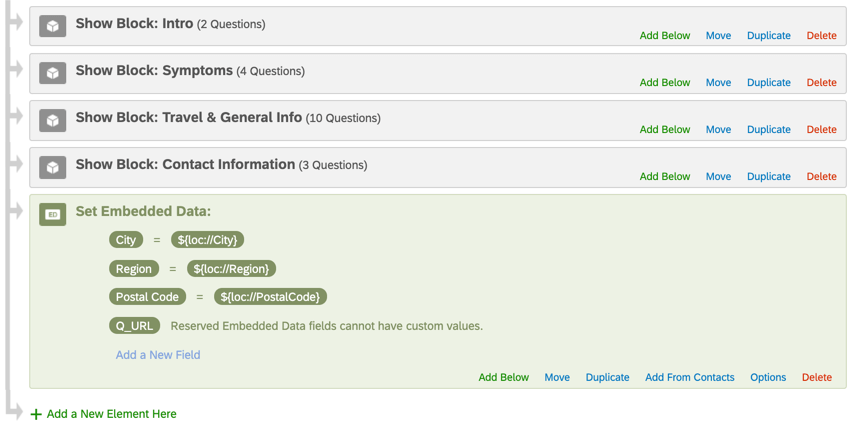Image resolution: width=850 pixels, height=430 pixels.
Task: Duplicate the Symptoms block
Action: click(x=768, y=83)
